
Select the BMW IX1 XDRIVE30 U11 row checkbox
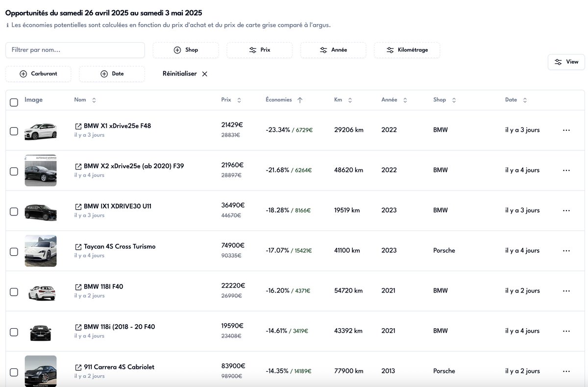[x=14, y=211]
